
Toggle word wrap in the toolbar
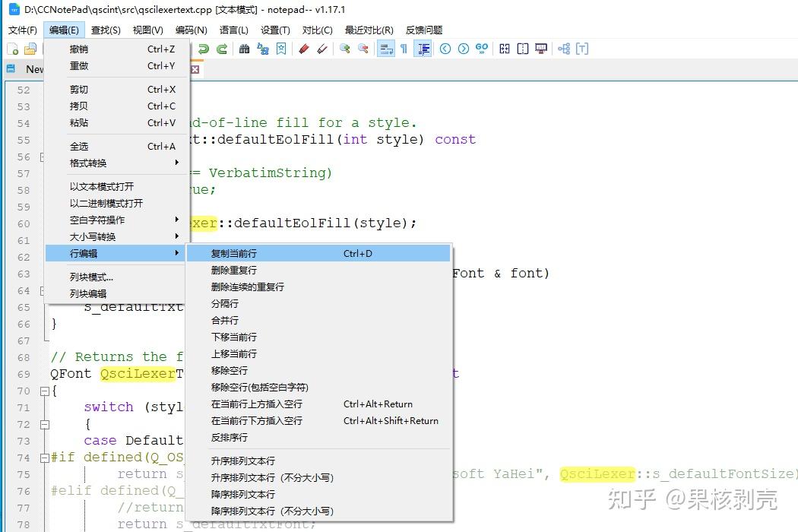click(385, 49)
